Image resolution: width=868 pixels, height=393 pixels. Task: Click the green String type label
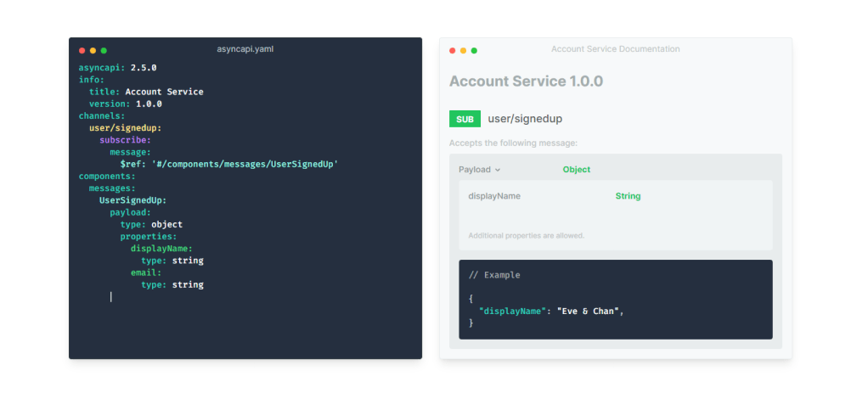coord(628,196)
